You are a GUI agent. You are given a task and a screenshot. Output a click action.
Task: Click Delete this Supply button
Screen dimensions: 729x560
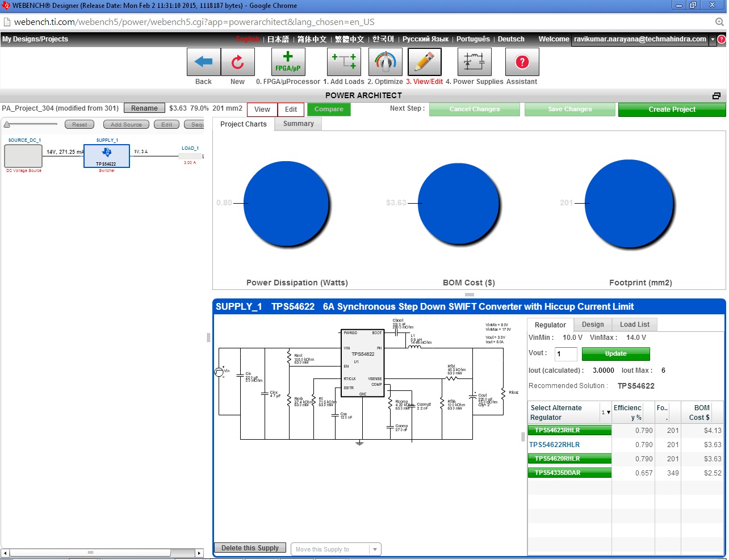(250, 548)
